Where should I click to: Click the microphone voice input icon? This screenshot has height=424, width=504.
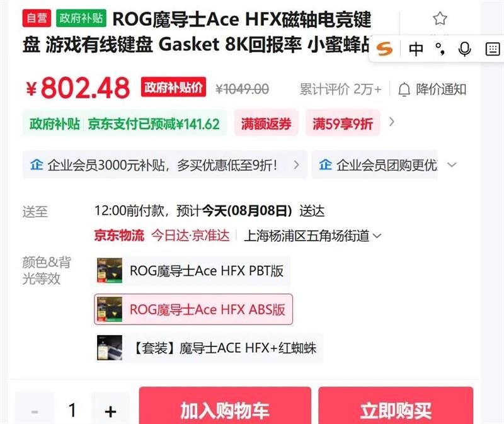pyautogui.click(x=465, y=49)
